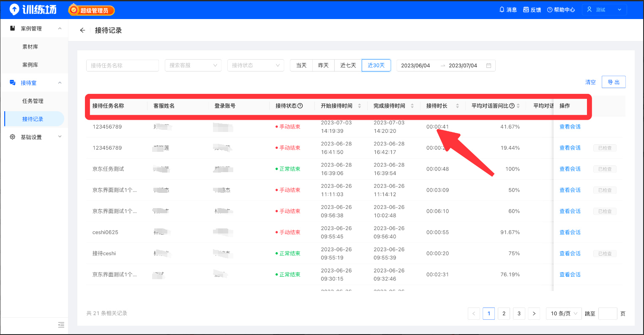Select the 近30天 date range tab
Screen dimensions: 644x335
376,66
